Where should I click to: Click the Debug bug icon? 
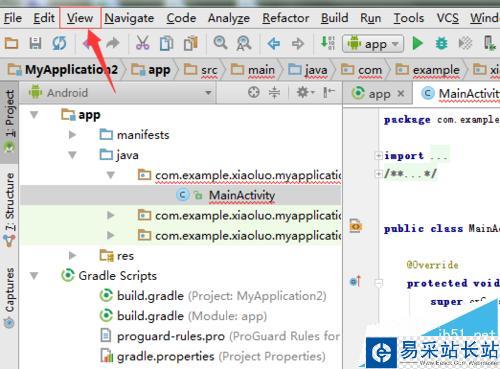pos(441,44)
